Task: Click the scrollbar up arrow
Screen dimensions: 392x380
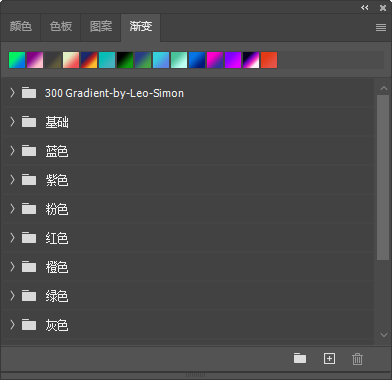Action: [384, 88]
